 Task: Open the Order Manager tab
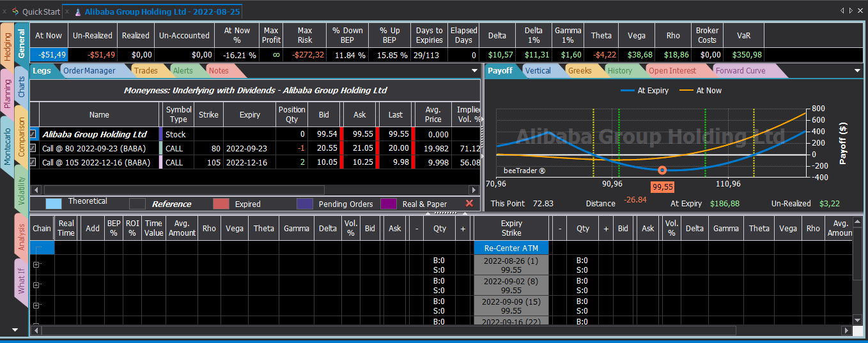(91, 71)
